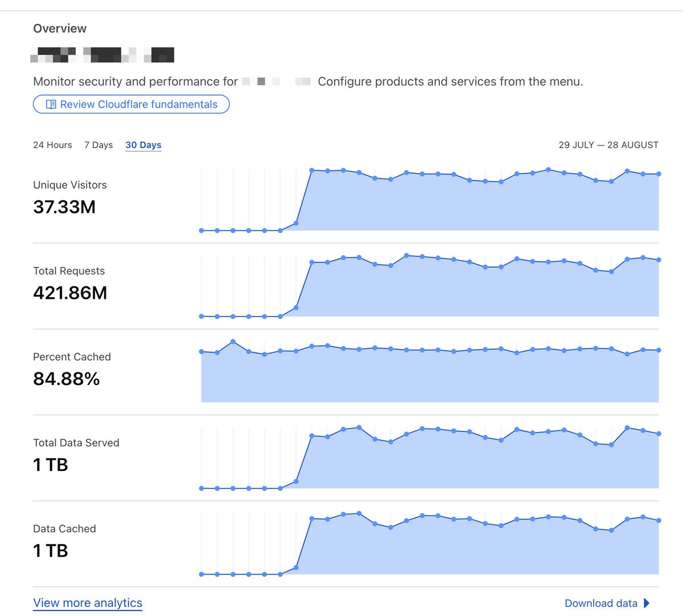Select the 7 Days time range
Image resolution: width=683 pixels, height=616 pixels.
coord(98,145)
